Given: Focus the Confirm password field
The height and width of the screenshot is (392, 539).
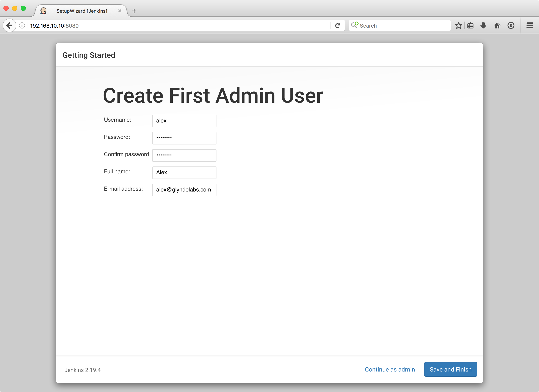Looking at the screenshot, I should tap(184, 155).
